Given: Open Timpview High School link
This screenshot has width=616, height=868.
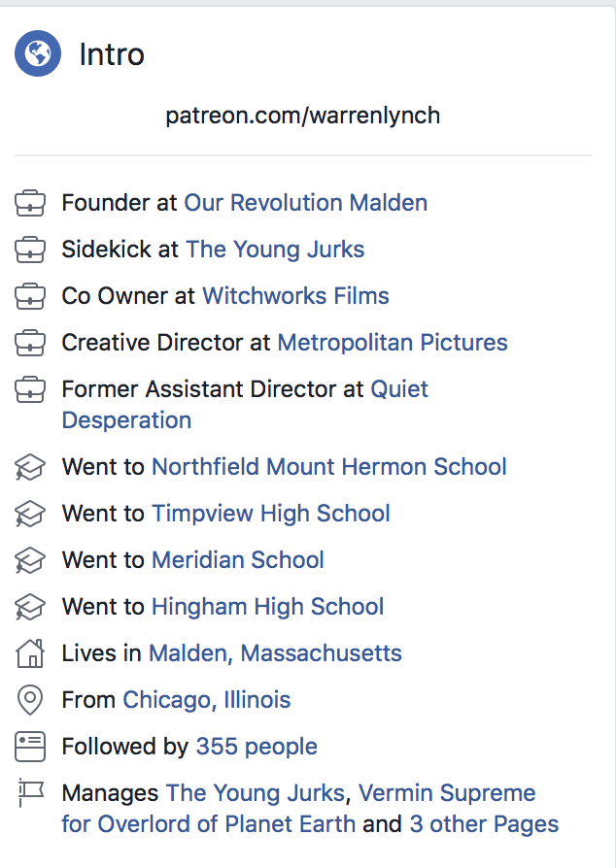Looking at the screenshot, I should point(271,514).
